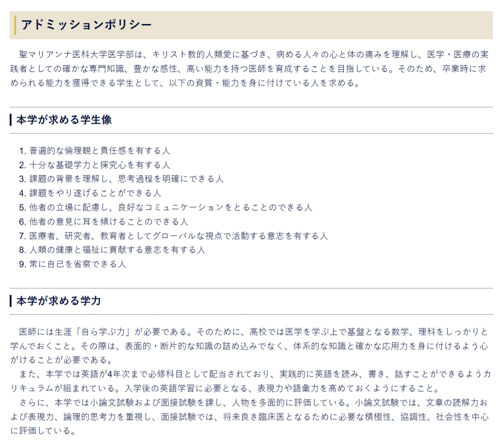Click the dark bar left of 本学が求める学力
The width and height of the screenshot is (499, 448).
point(11,301)
